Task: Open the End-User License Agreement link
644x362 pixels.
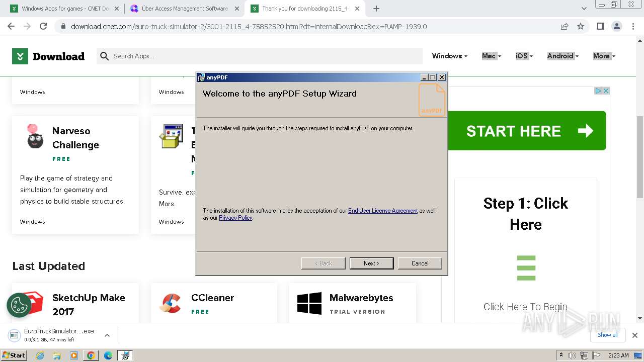Action: (383, 211)
